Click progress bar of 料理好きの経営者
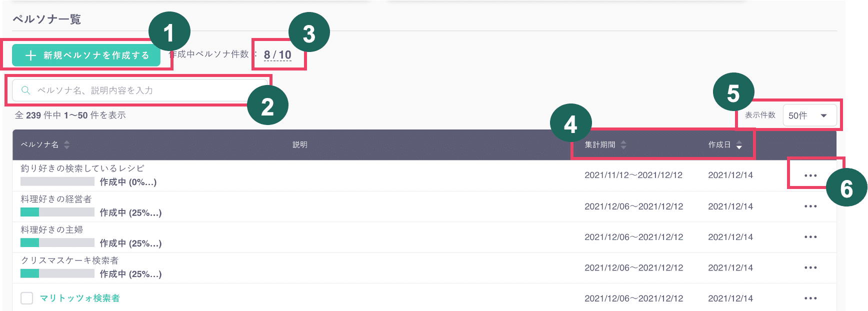The height and width of the screenshot is (311, 868). pyautogui.click(x=57, y=212)
